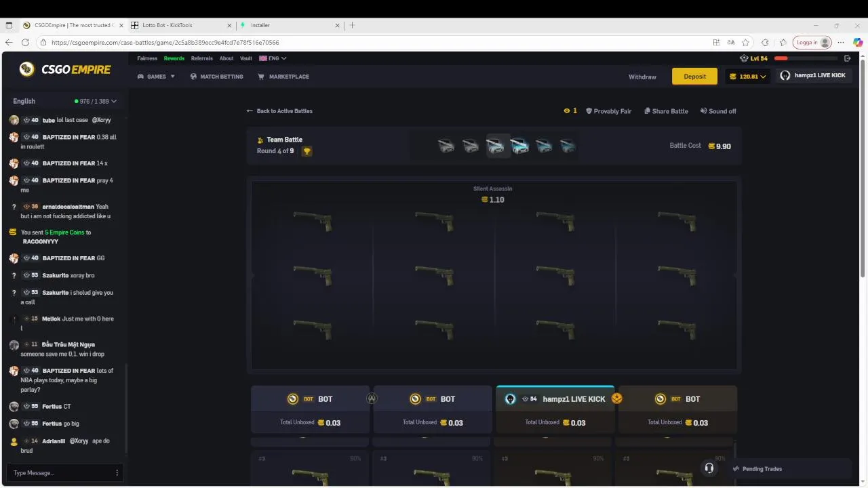Click the address bar URL
The height and width of the screenshot is (488, 868).
165,42
